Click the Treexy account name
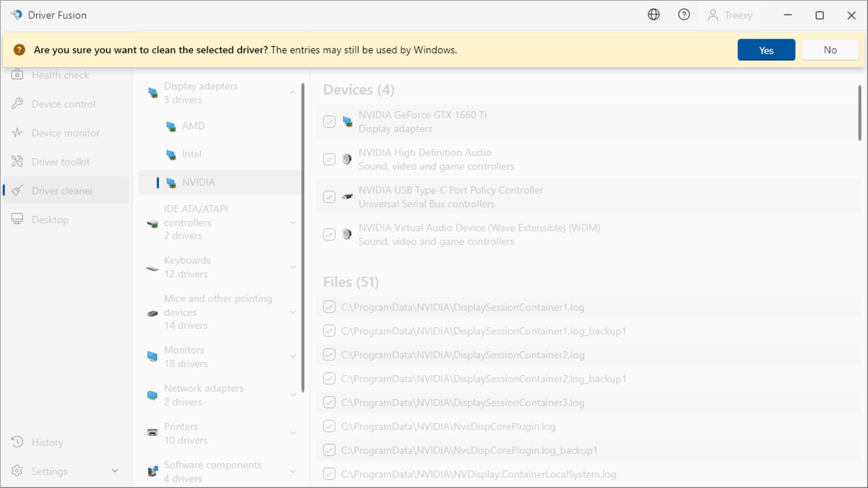Screen dimensions: 868x488 (739, 15)
